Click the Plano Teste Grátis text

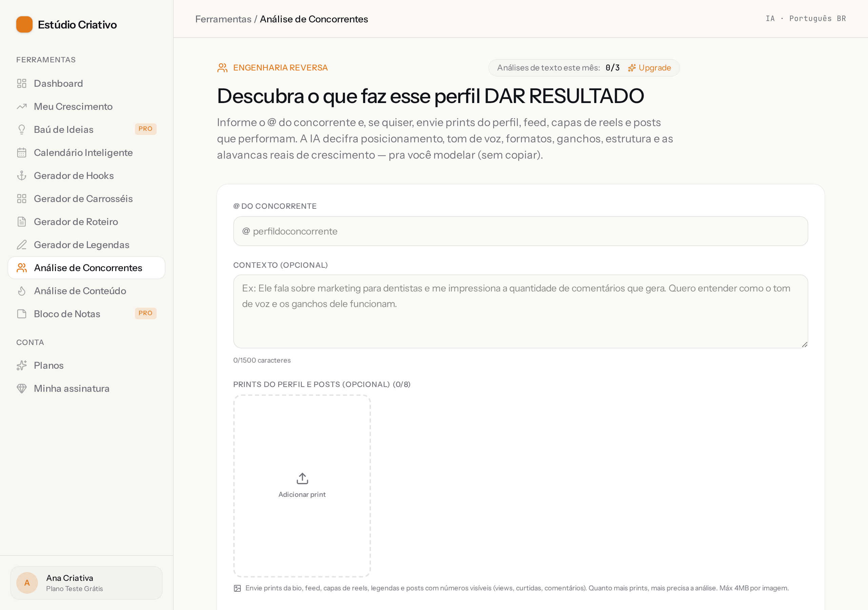75,589
